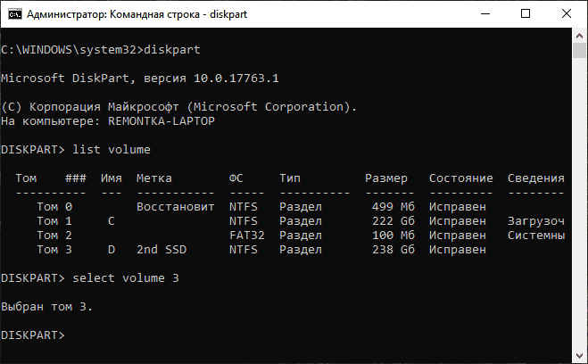Image resolution: width=588 pixels, height=364 pixels.
Task: Click the drive letter 'C' cell
Action: (112, 221)
